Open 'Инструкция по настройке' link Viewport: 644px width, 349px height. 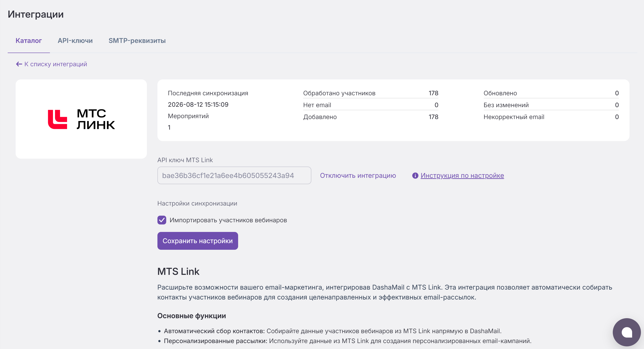pos(462,176)
